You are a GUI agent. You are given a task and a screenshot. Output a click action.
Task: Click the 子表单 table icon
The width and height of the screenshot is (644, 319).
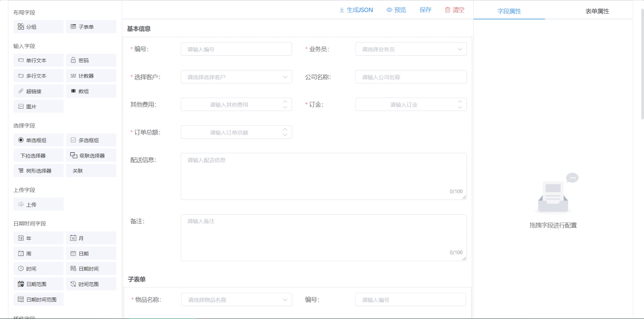click(73, 27)
